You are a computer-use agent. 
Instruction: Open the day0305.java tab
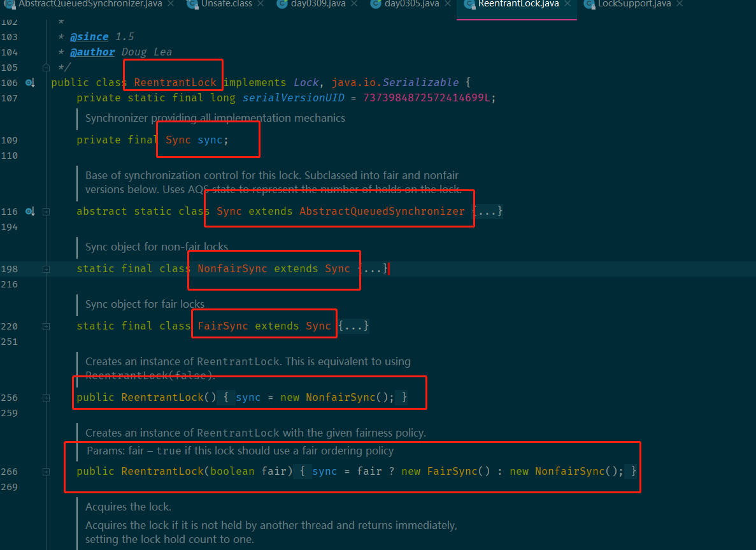411,4
